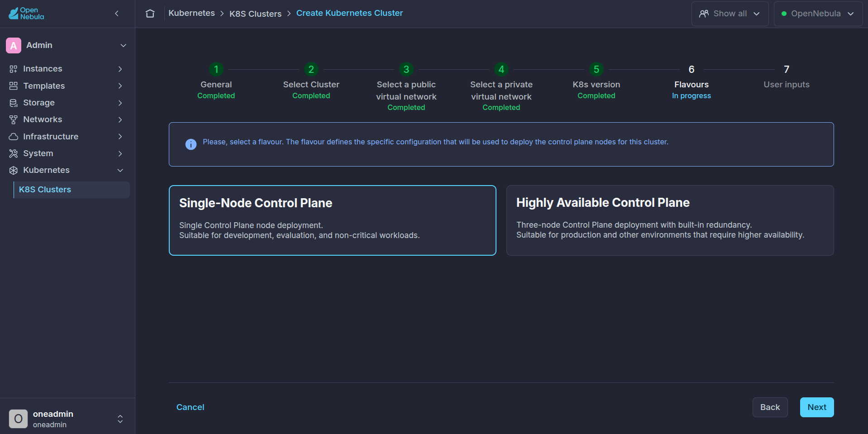Click the Storage database icon
Viewport: 868px width, 434px height.
tap(14, 103)
